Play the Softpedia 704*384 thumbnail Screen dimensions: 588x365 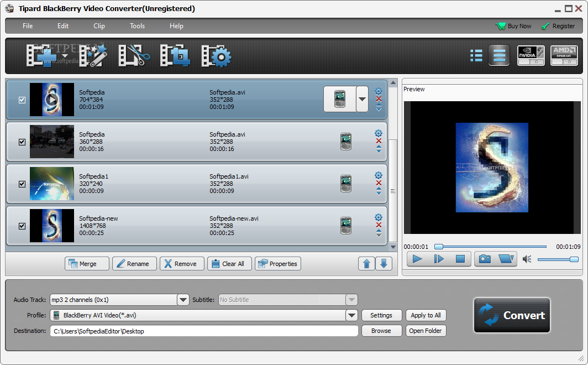(52, 100)
